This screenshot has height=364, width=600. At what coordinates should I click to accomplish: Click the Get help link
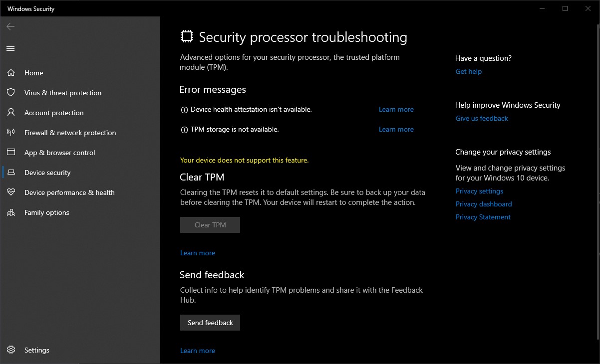pos(469,71)
